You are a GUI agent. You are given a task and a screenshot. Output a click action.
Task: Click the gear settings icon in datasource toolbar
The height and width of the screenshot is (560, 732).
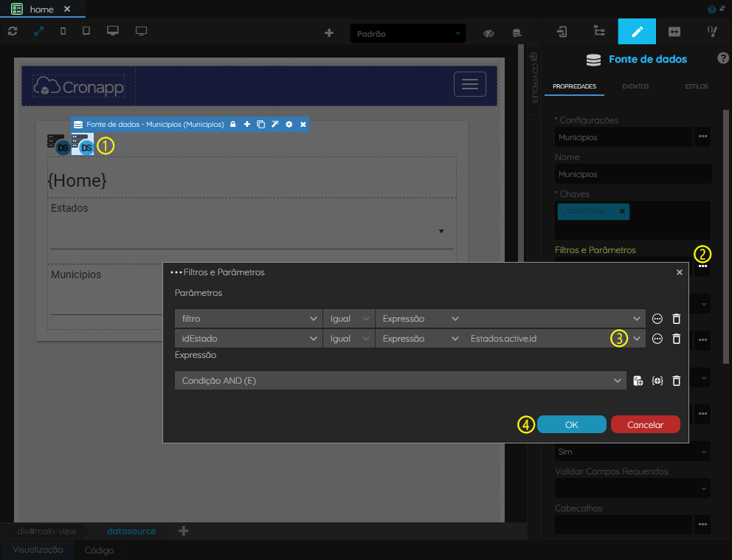pyautogui.click(x=289, y=124)
